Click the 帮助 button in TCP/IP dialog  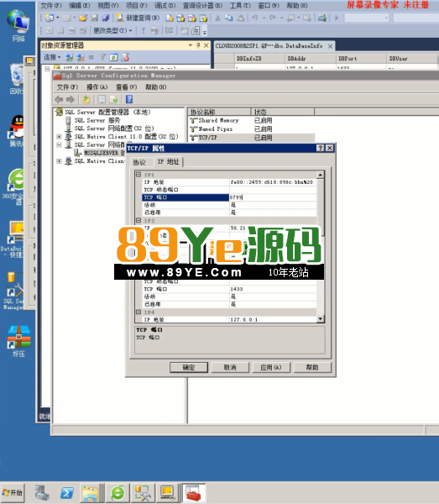click(312, 367)
